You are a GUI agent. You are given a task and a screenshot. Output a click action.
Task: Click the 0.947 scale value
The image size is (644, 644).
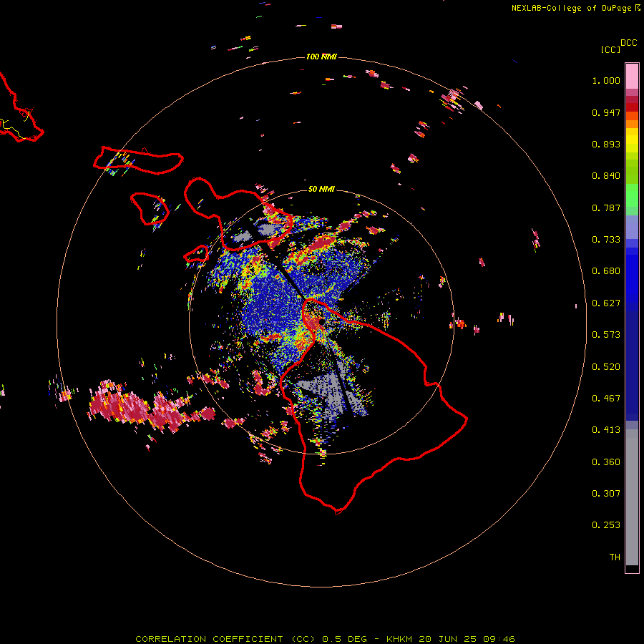(606, 112)
